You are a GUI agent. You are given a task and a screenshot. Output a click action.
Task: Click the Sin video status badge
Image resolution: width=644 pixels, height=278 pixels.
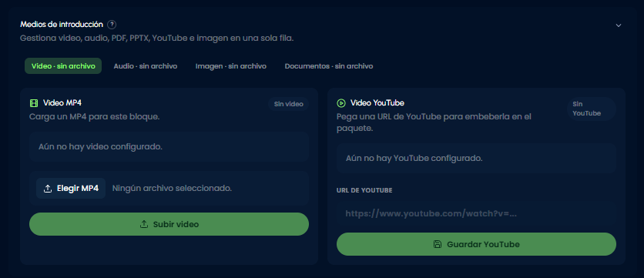click(289, 104)
